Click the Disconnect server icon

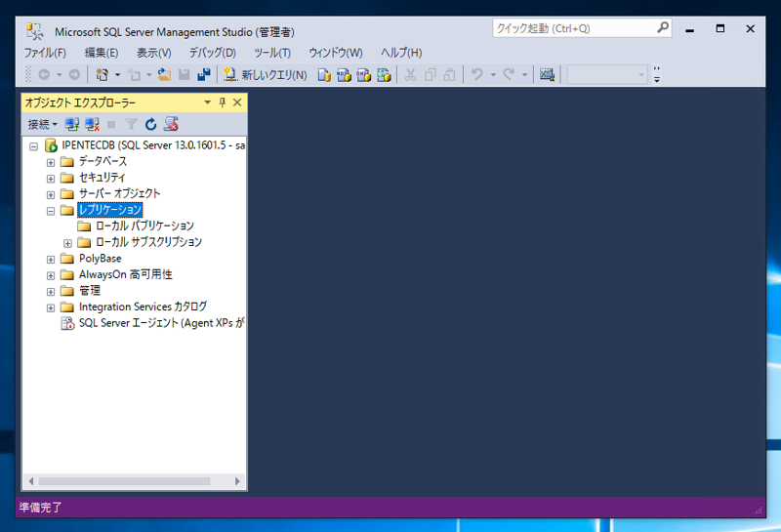click(92, 124)
